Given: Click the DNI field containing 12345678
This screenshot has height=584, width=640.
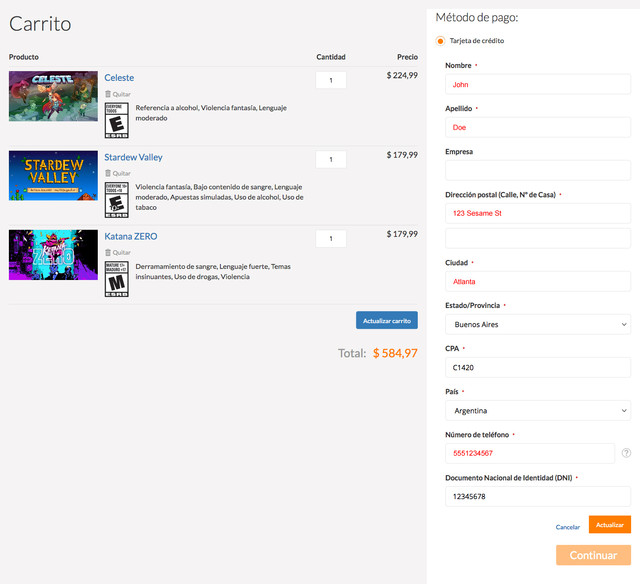Looking at the screenshot, I should click(538, 496).
